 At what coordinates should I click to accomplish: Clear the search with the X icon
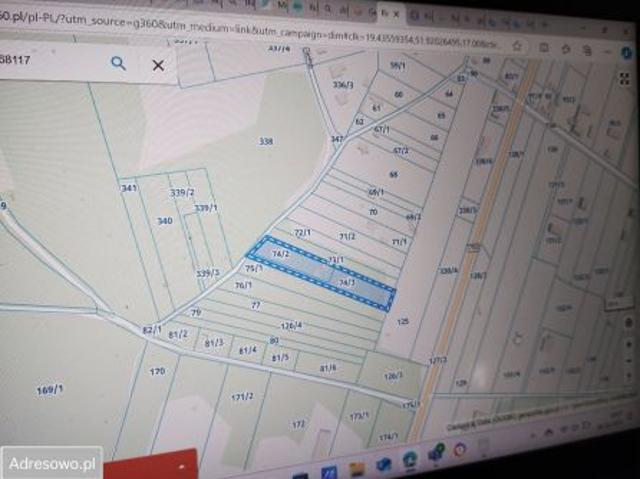click(x=158, y=65)
